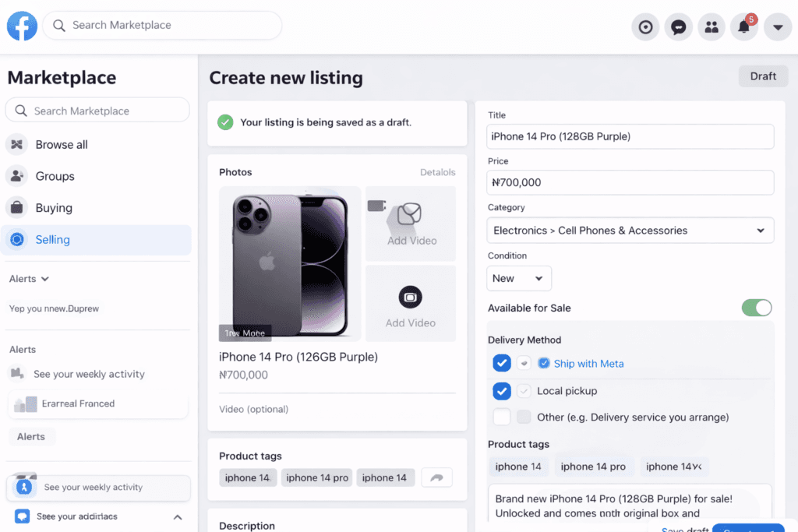Disable the Available for Sale toggle
798x532 pixels.
point(756,308)
